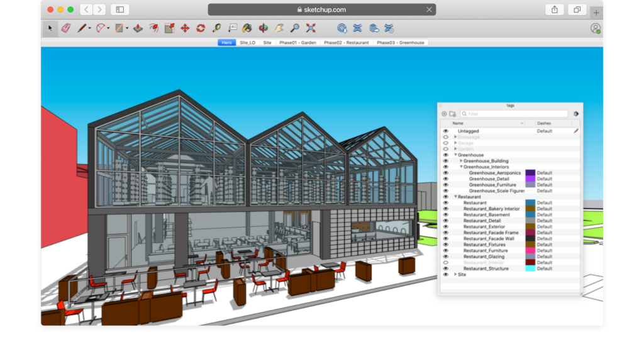The image size is (644, 354).
Task: Collapse the Restaurant tag folder
Action: pos(455,197)
